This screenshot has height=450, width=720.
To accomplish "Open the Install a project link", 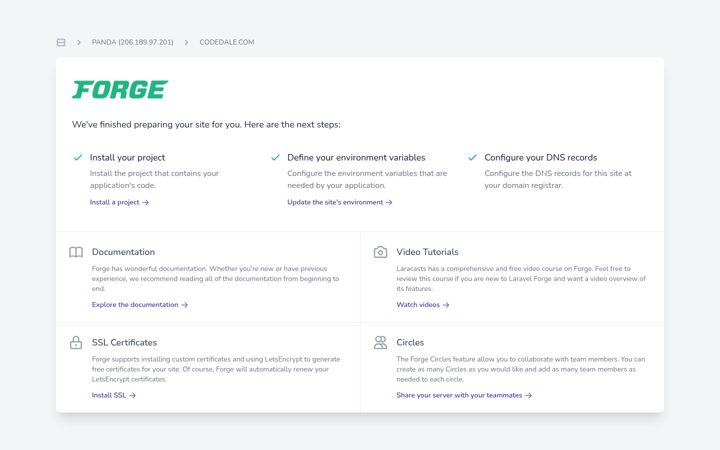I will coord(119,202).
